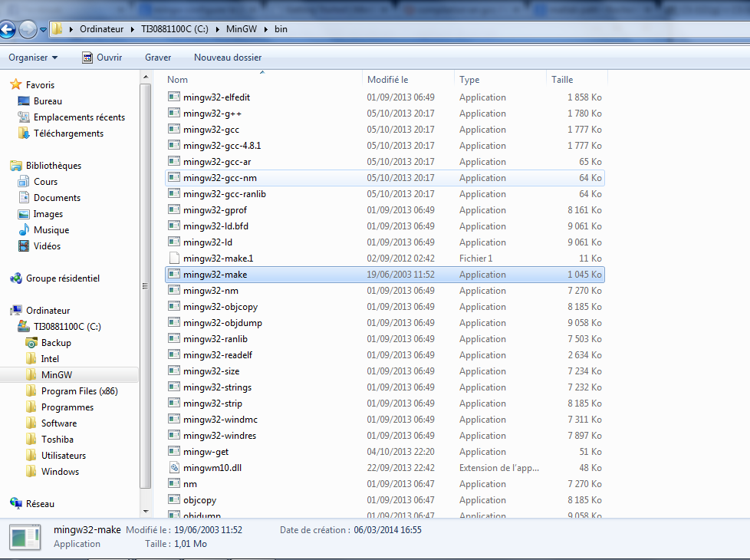Screen dimensions: 750x560
Task: Expand the MinGW breadcrumb arrow
Action: [x=265, y=29]
